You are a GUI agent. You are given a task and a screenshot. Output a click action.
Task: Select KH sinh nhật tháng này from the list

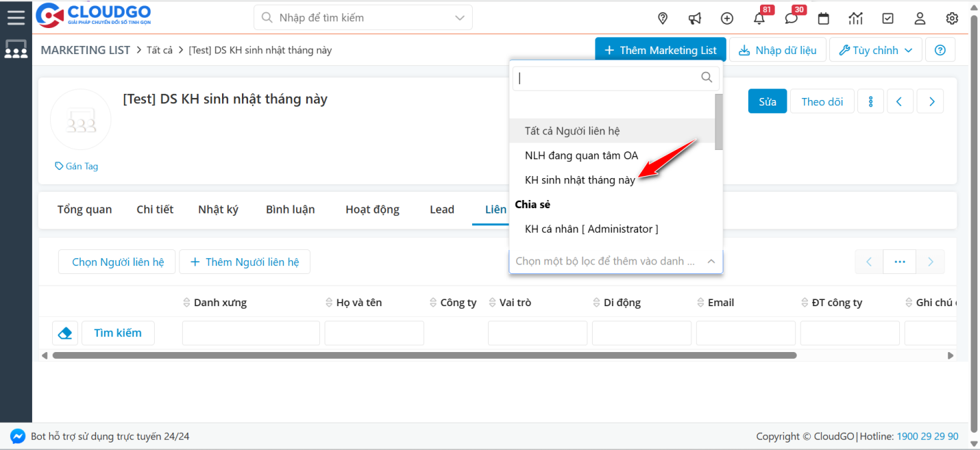point(581,179)
